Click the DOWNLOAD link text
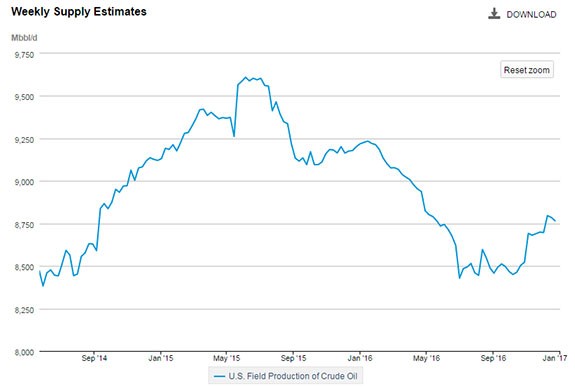 [531, 14]
